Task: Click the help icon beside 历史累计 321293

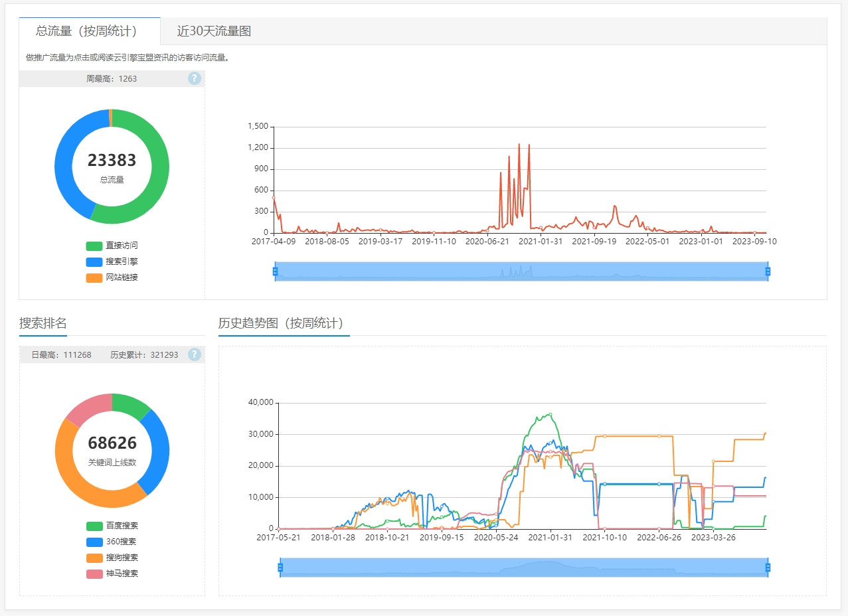Action: tap(194, 354)
